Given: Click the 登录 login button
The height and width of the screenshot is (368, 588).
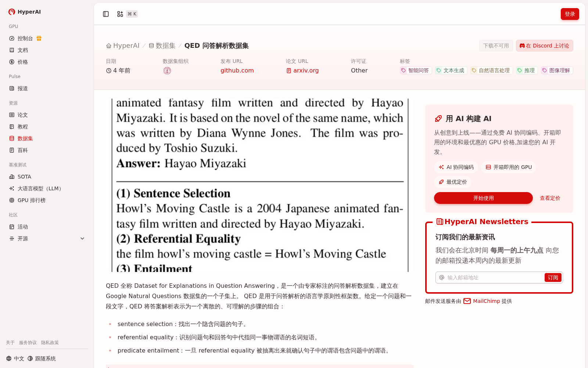Looking at the screenshot, I should 570,14.
